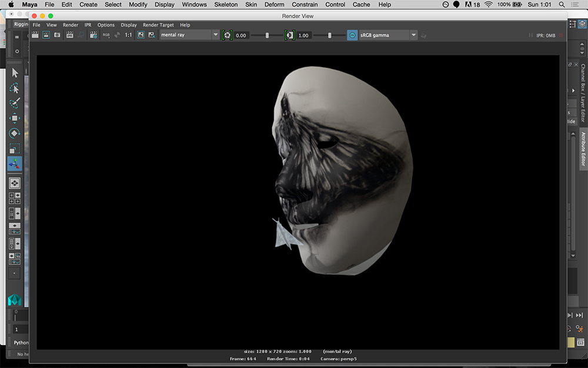Activate the Lasso select tool
Screen dimensions: 588x368
tap(15, 88)
